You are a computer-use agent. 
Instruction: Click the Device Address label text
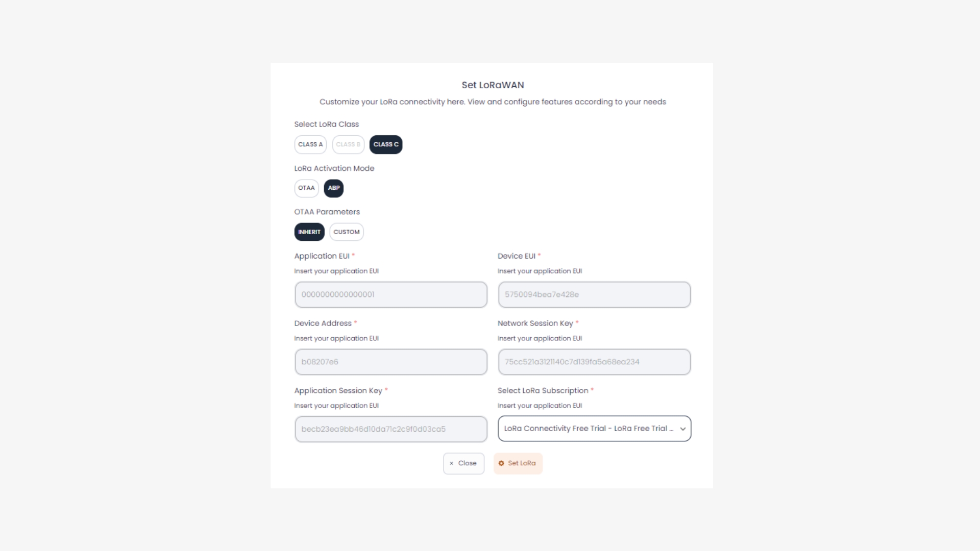323,323
